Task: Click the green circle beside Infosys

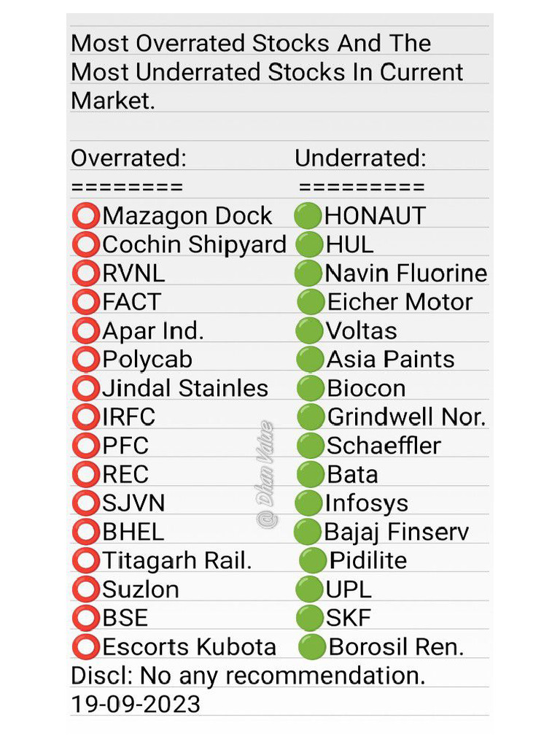Action: 309,503
